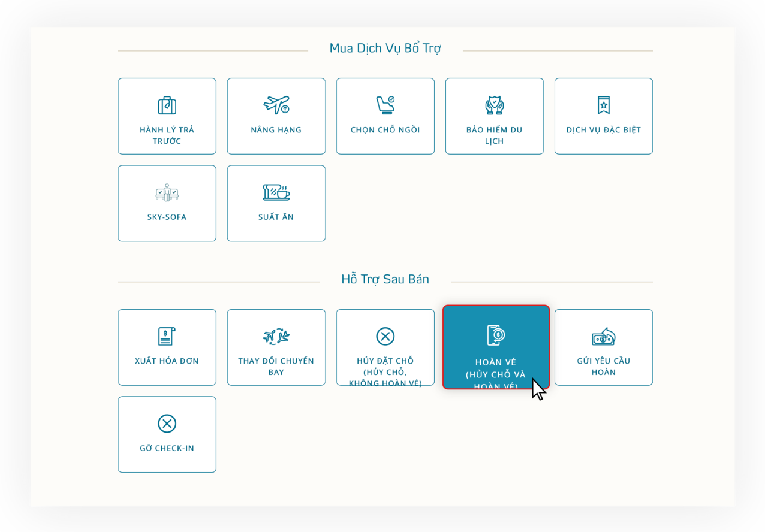Select GỠ CHECK-IN from after-sales support
The height and width of the screenshot is (532, 765).
[x=167, y=434]
